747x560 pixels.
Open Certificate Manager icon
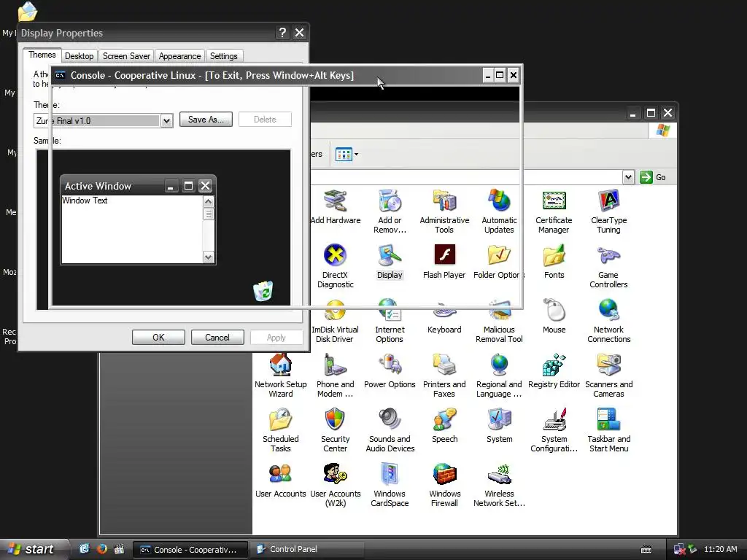554,201
